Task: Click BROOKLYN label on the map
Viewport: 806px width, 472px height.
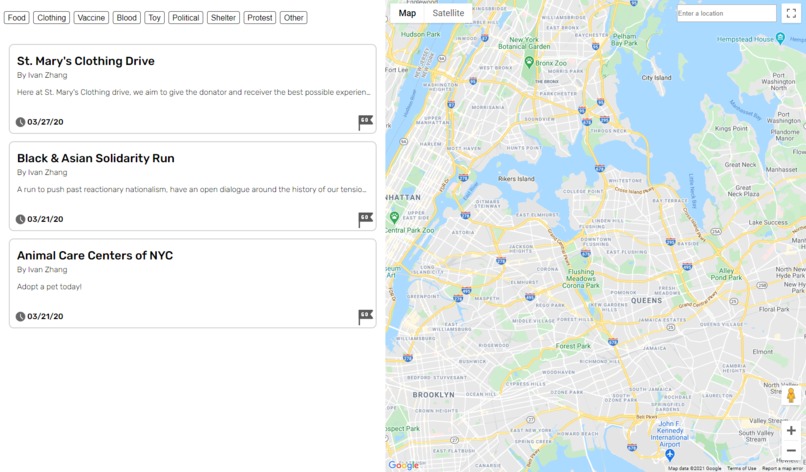Action: pyautogui.click(x=433, y=395)
